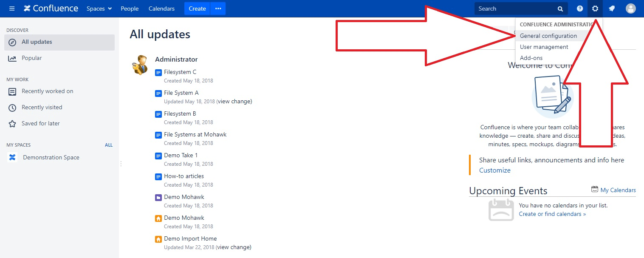Click the Confluence logo
Image resolution: width=644 pixels, height=258 pixels.
(51, 8)
